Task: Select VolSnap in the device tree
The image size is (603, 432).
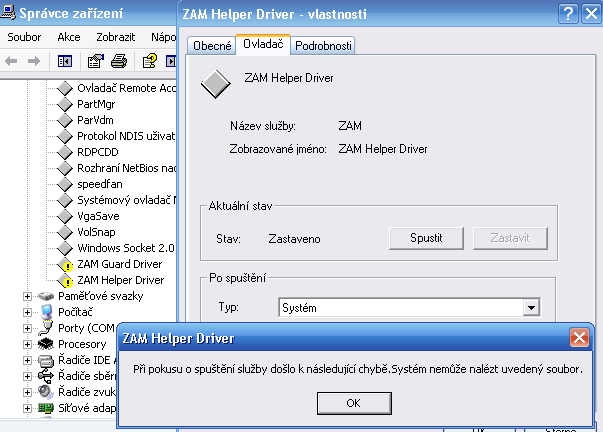Action: coord(96,232)
